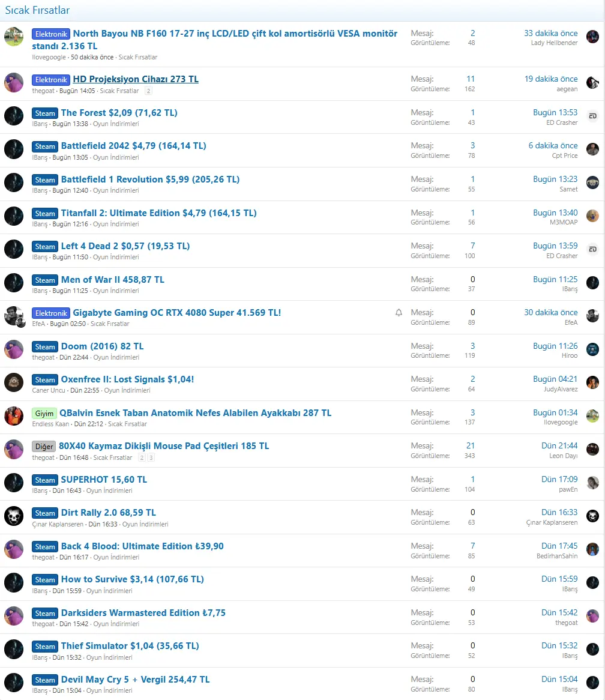
Task: Click the Elektronik tag on North Bayou thread
Action: tap(51, 34)
